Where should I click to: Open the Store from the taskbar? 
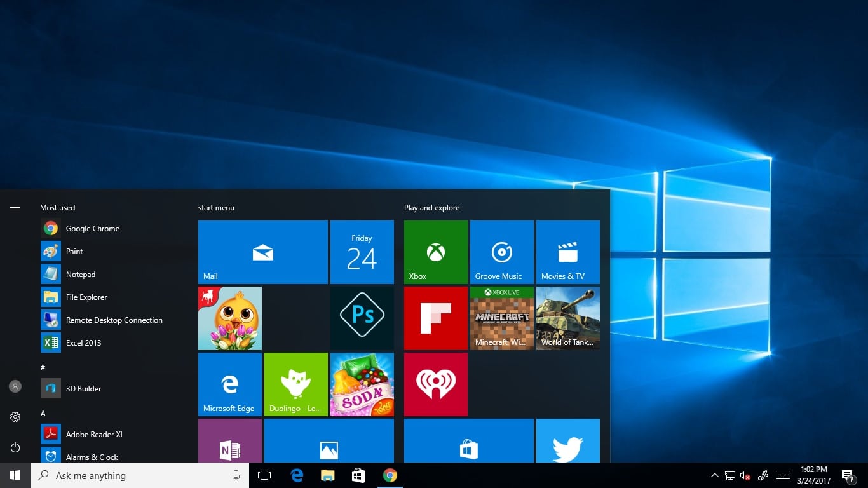pyautogui.click(x=358, y=475)
